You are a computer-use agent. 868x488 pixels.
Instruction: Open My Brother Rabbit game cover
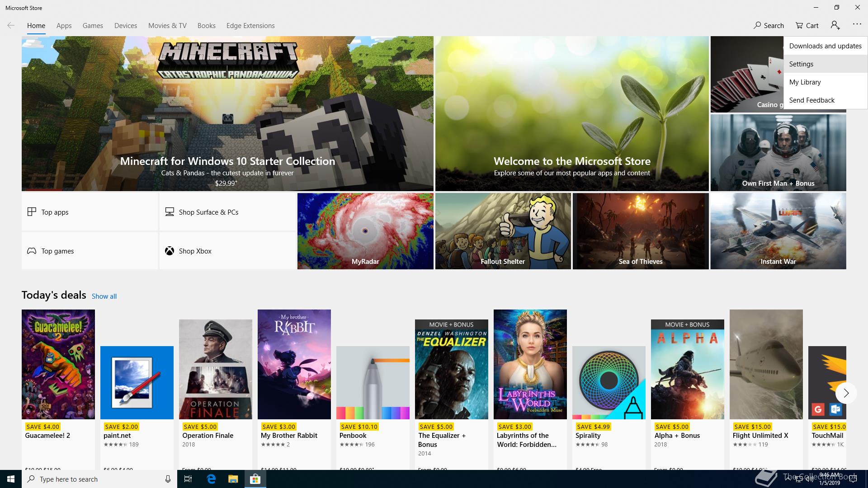click(294, 364)
